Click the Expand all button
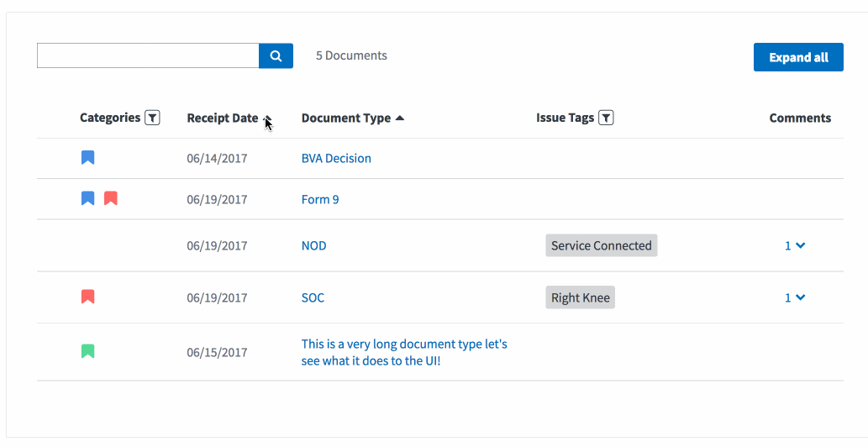This screenshot has width=868, height=447. [x=798, y=57]
